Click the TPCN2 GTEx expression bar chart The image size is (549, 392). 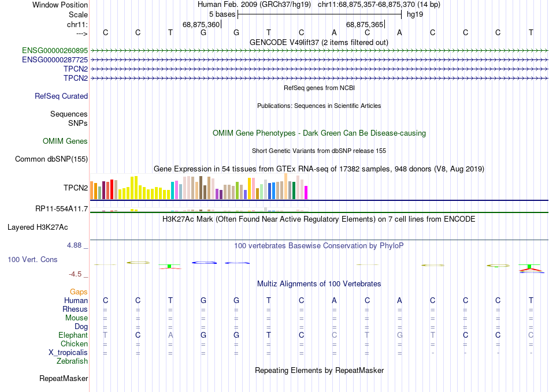pos(199,187)
